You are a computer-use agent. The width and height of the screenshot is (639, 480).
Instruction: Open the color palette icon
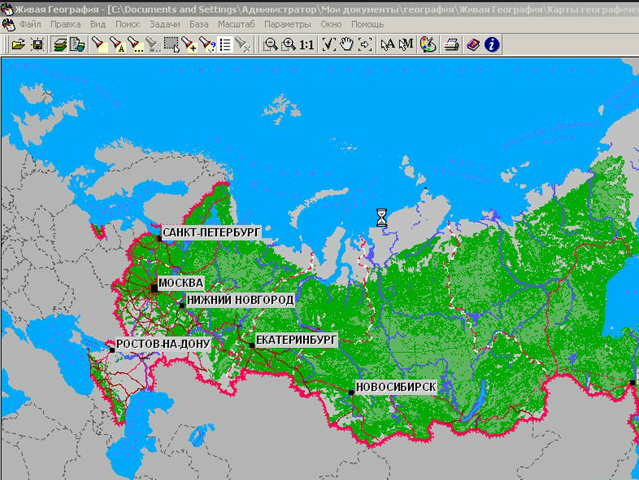coord(428,44)
